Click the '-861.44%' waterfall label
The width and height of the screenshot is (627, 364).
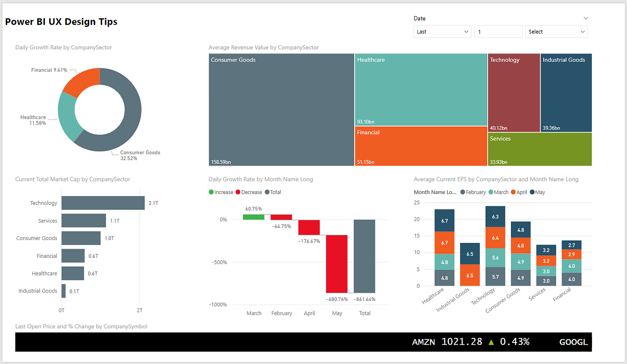pyautogui.click(x=365, y=299)
